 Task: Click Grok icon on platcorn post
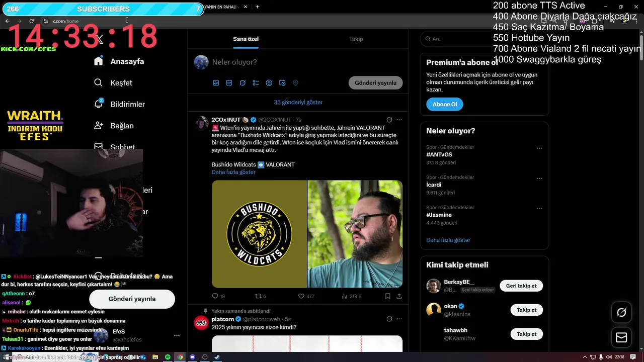389,319
